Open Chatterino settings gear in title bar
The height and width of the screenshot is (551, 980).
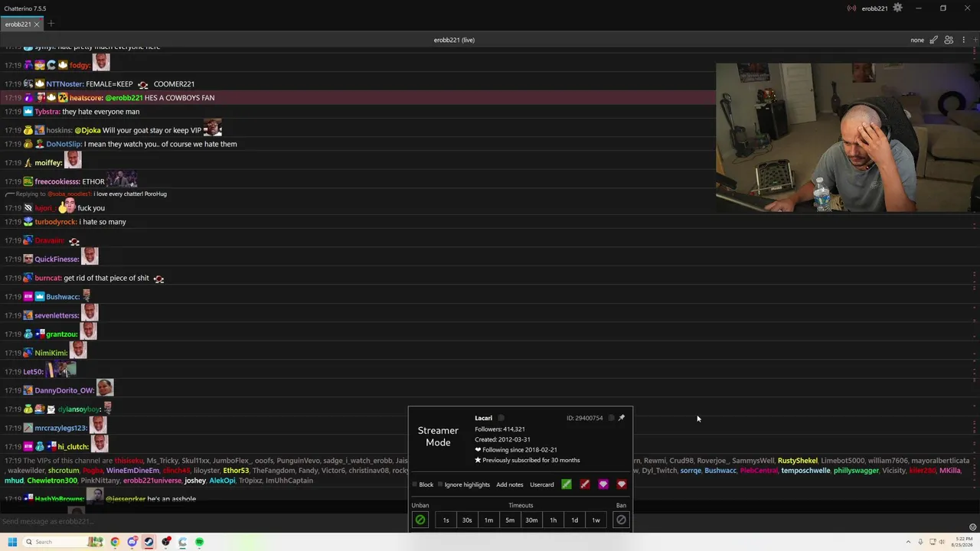pos(897,8)
